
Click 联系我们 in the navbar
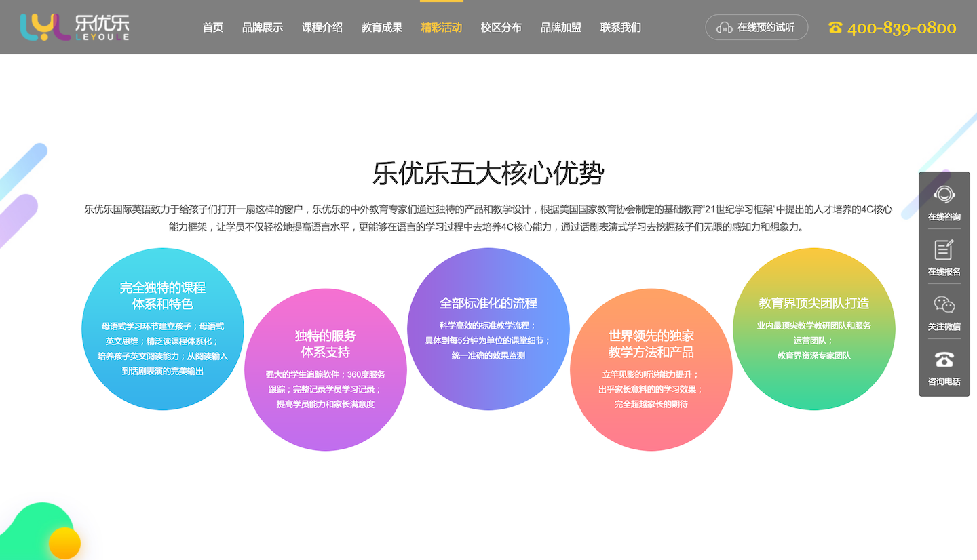point(621,28)
